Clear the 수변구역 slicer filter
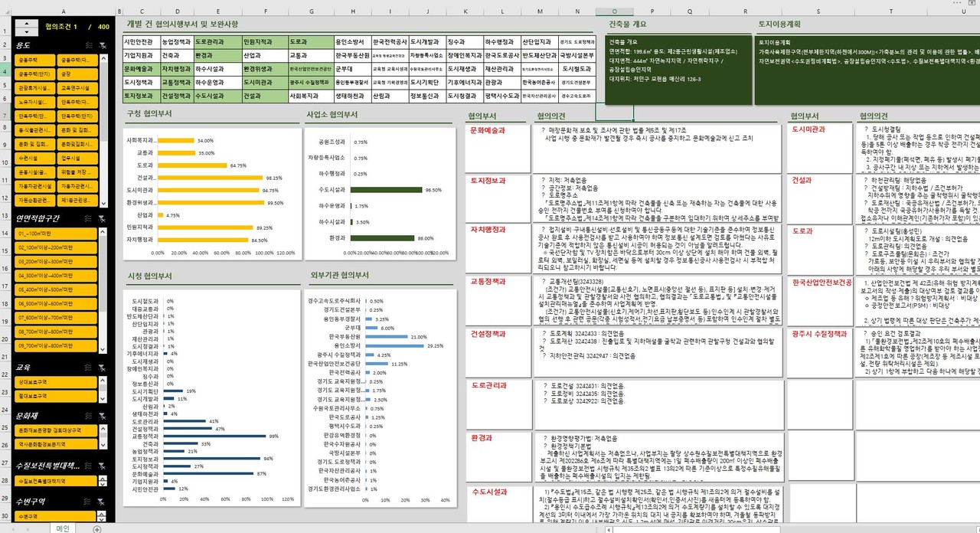The height and width of the screenshot is (533, 980). pos(103,500)
